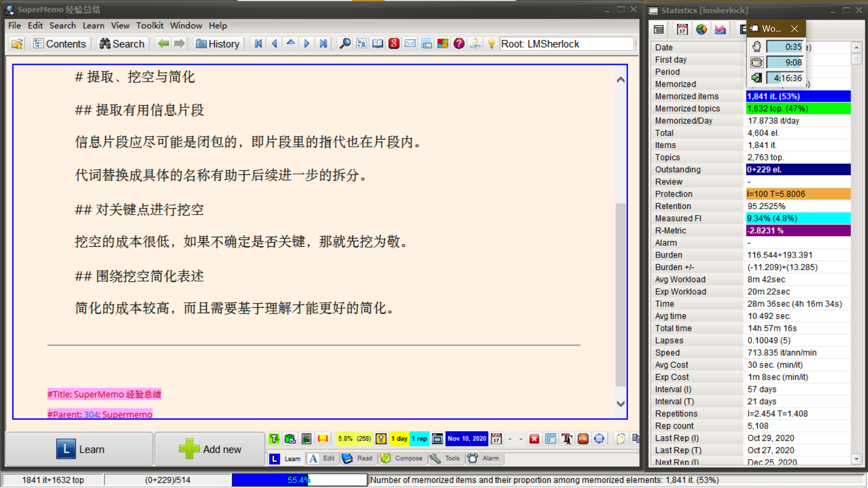
Task: Click the calendar icon in statistics toolbar
Action: (x=682, y=29)
